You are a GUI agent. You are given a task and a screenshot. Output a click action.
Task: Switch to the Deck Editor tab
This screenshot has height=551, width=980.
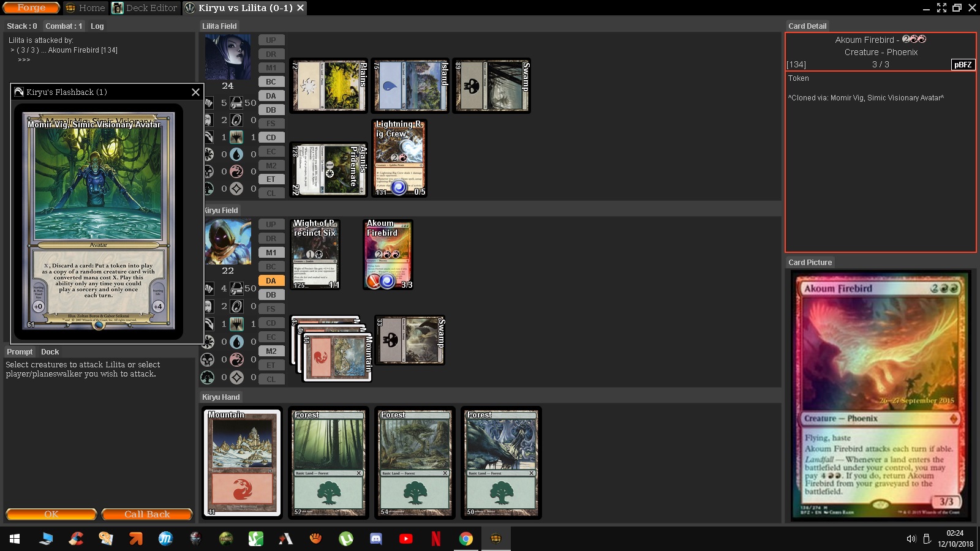(x=145, y=8)
